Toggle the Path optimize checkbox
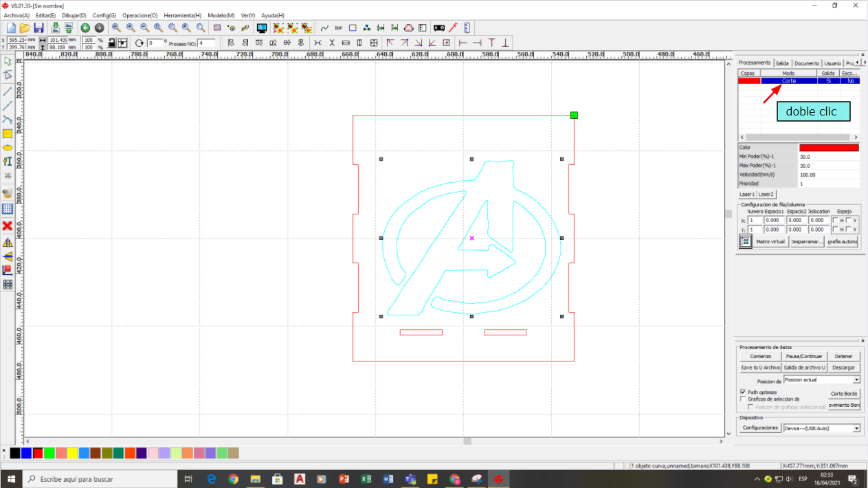The image size is (868, 488). click(x=743, y=392)
